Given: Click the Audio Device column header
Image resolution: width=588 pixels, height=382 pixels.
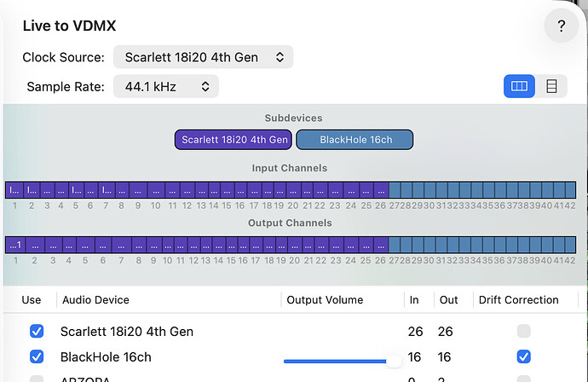Looking at the screenshot, I should 95,300.
